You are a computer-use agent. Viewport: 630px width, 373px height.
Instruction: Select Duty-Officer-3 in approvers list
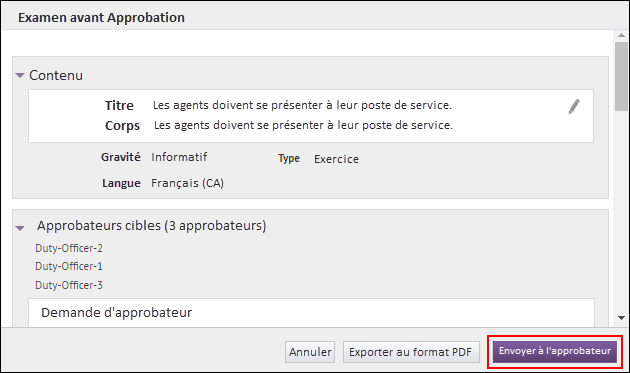[x=69, y=285]
